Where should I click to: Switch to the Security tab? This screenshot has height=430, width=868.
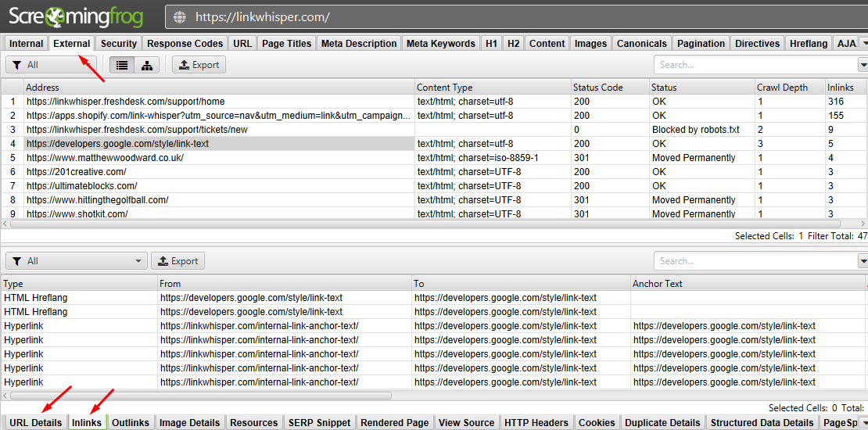tap(118, 44)
